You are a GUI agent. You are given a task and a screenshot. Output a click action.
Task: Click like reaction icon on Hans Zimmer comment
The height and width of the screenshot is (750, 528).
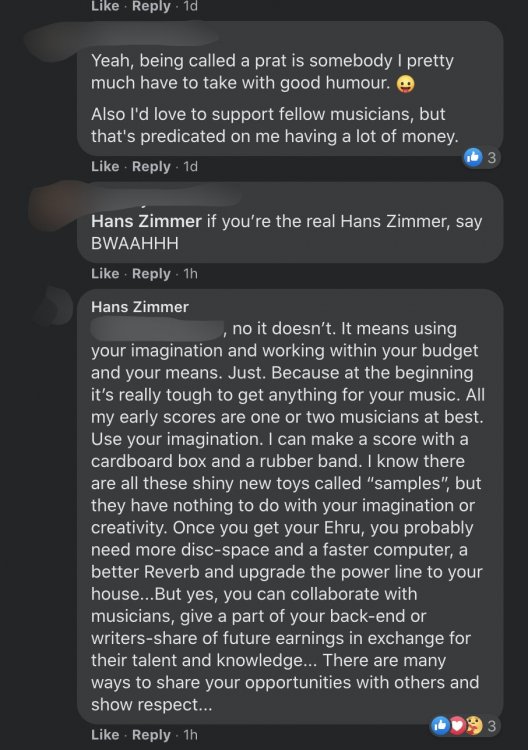click(x=440, y=726)
